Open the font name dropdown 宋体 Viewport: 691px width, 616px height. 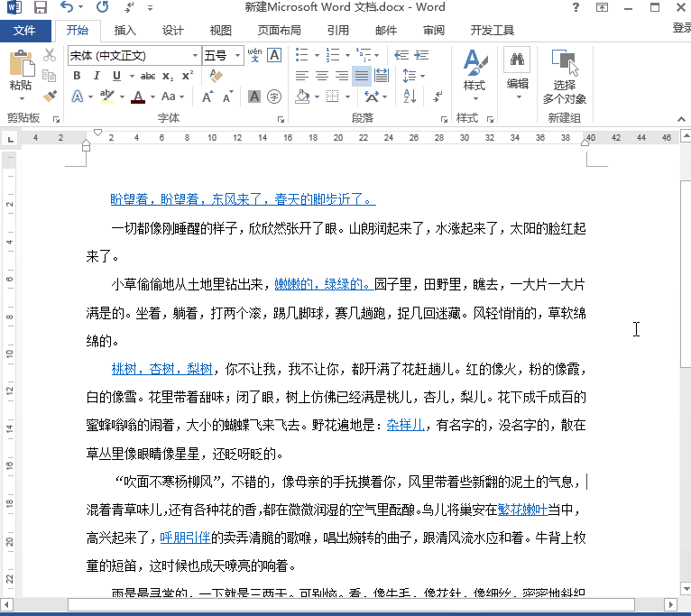194,56
